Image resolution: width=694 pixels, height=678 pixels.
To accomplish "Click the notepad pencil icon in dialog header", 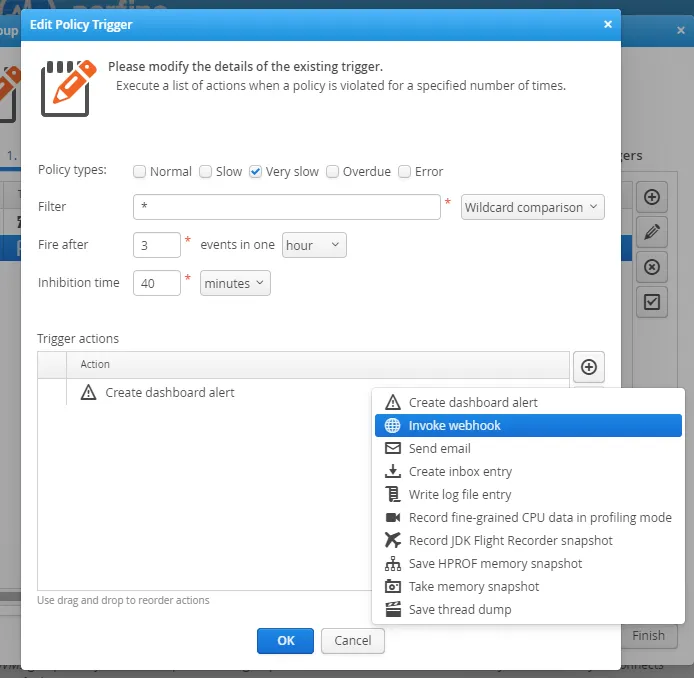I will tap(68, 88).
